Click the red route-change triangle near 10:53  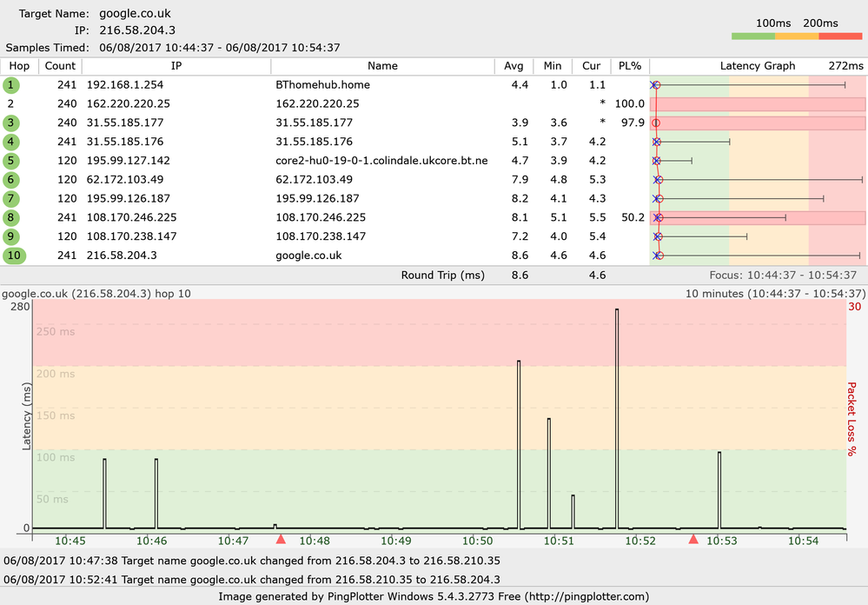coord(693,539)
